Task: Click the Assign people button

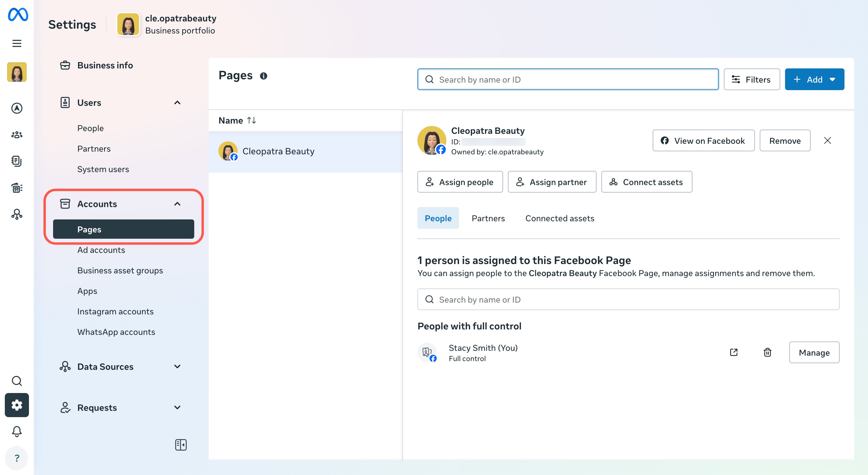Action: click(460, 182)
